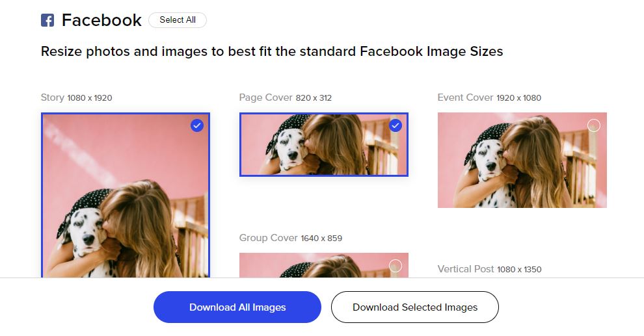Click the Select All button

[178, 19]
